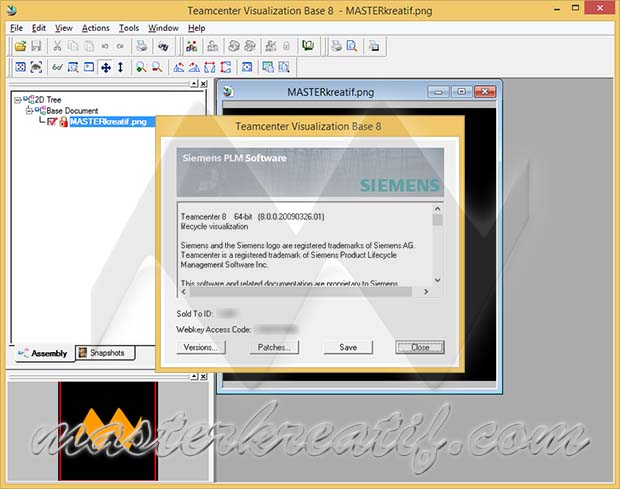Viewport: 620px width, 489px height.
Task: Click the Save diskette toolbar icon
Action: [36, 47]
